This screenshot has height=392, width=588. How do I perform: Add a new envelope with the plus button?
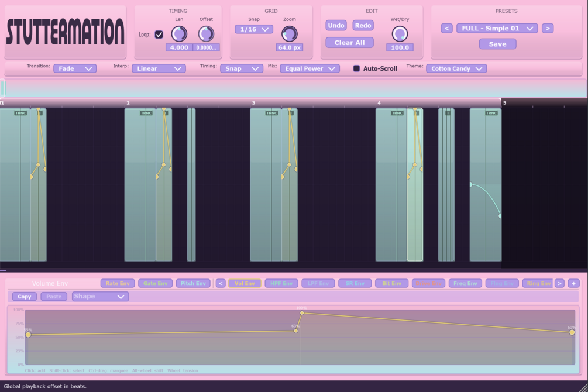pyautogui.click(x=573, y=284)
